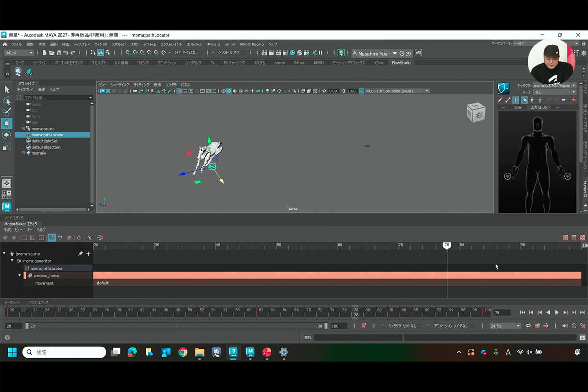588x392 pixels.
Task: Open the script editor icon beside MEL field
Action: (582, 337)
